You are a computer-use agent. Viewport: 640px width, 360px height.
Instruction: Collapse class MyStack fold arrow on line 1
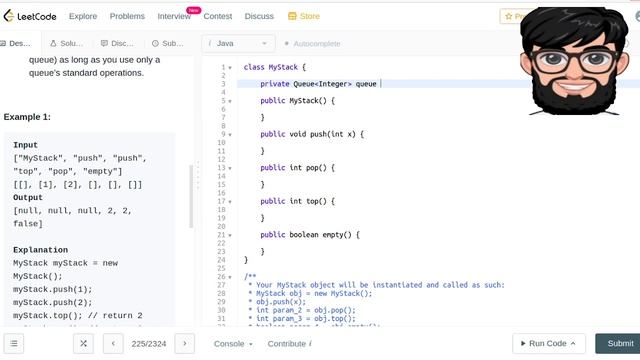[230, 68]
